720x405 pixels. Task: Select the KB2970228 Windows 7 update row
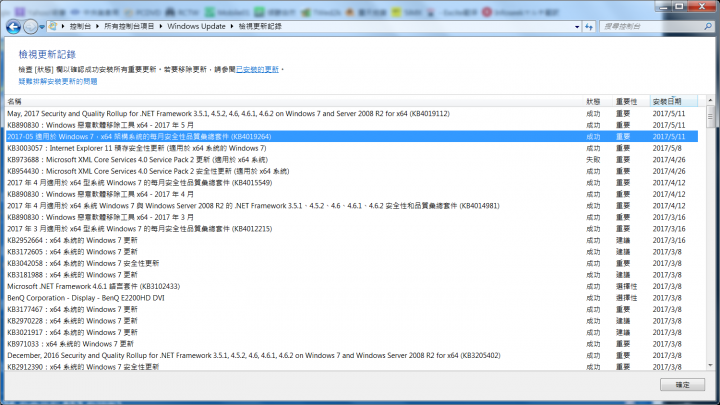click(352, 321)
